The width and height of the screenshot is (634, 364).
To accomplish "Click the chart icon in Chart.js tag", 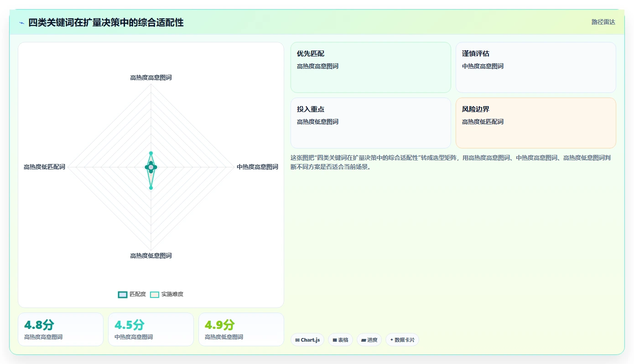I will click(297, 340).
